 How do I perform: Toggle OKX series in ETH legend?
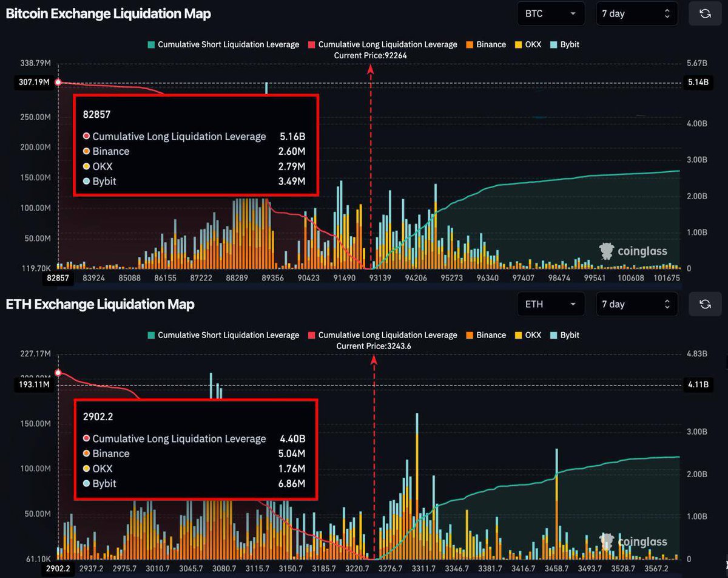coord(528,335)
